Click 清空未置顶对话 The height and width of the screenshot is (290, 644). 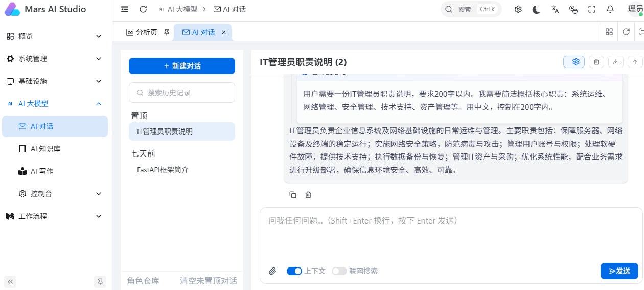[x=209, y=281]
